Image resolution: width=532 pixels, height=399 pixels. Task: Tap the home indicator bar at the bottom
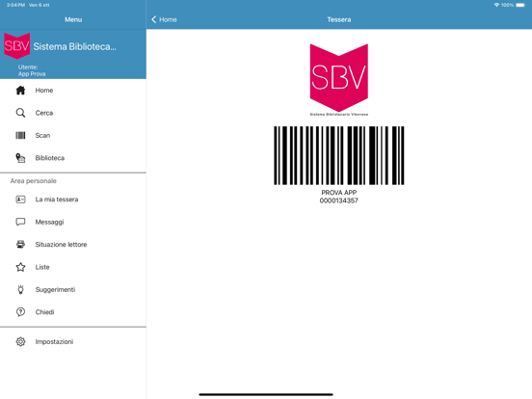pyautogui.click(x=266, y=394)
